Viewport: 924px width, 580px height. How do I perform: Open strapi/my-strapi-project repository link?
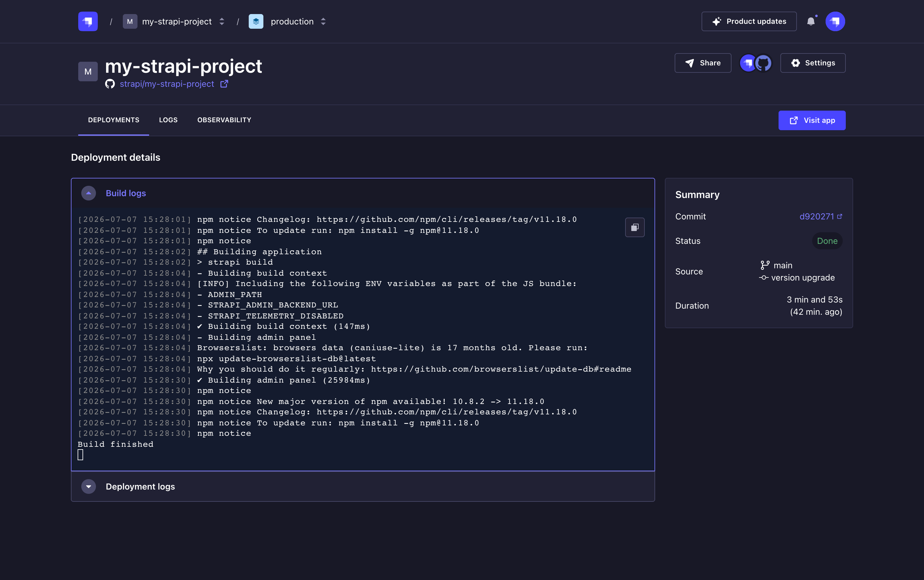tap(167, 84)
